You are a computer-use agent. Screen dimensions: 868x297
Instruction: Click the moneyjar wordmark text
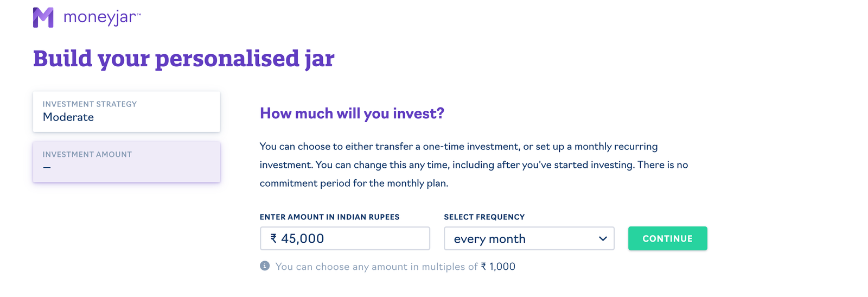pos(101,17)
